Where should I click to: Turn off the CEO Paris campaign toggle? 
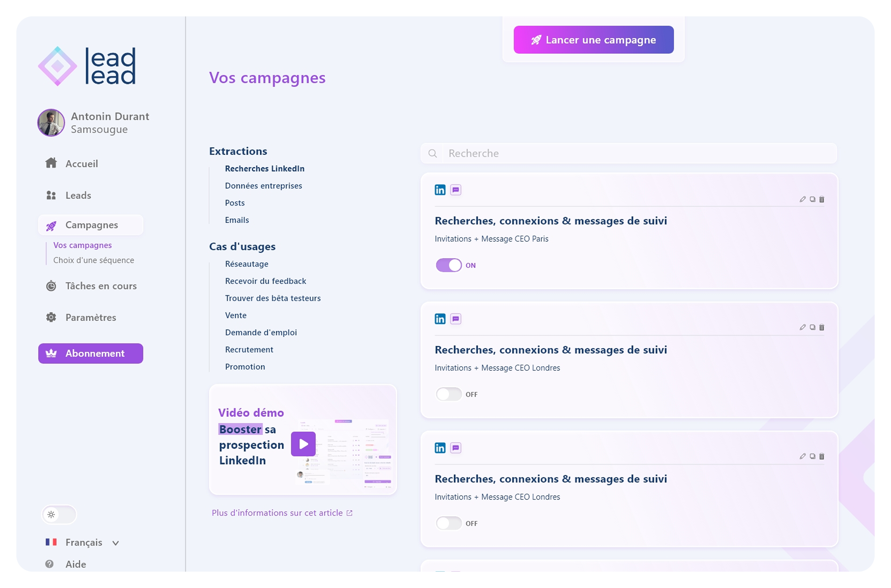pyautogui.click(x=449, y=265)
